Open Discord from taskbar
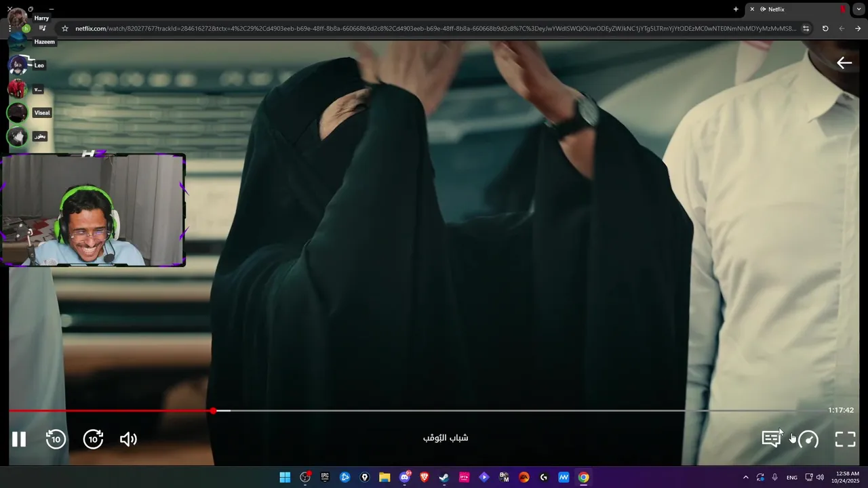The image size is (868, 488). [405, 477]
